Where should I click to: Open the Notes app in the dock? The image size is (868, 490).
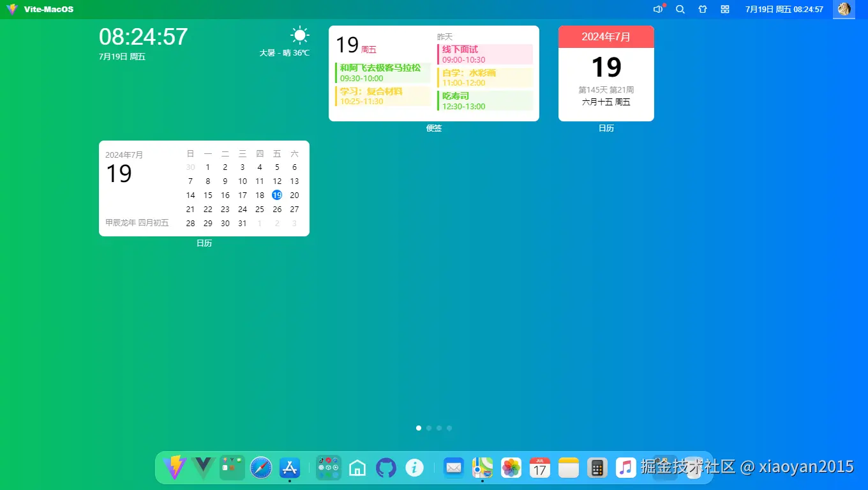(569, 468)
